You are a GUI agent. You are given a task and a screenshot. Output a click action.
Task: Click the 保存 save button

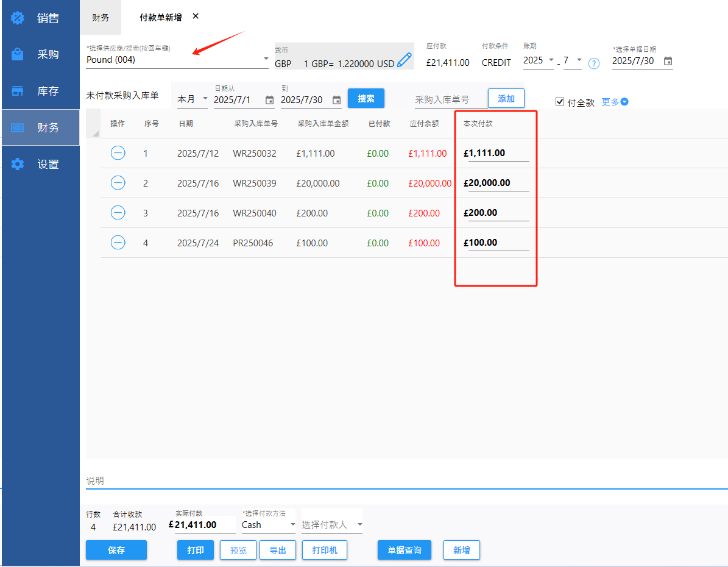tap(116, 550)
